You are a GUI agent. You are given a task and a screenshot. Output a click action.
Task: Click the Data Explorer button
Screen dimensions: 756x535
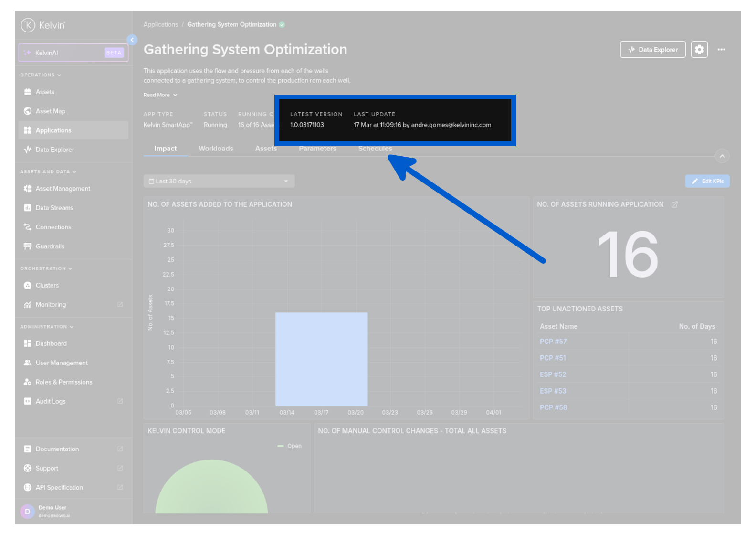(652, 50)
